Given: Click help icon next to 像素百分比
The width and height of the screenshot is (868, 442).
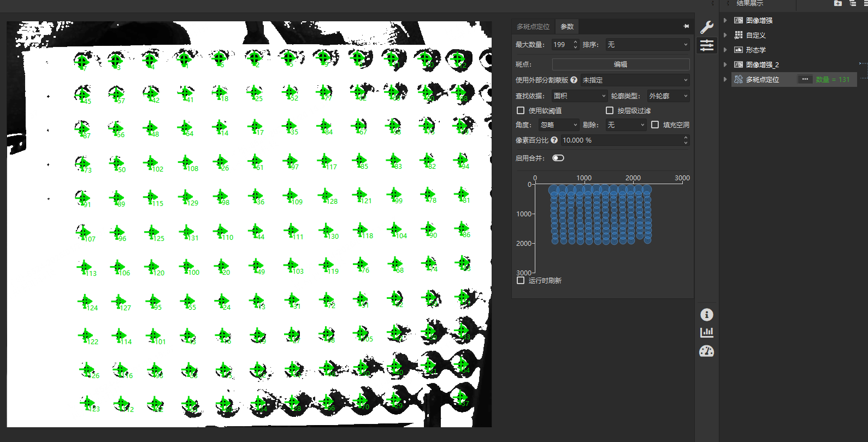Looking at the screenshot, I should tap(554, 140).
